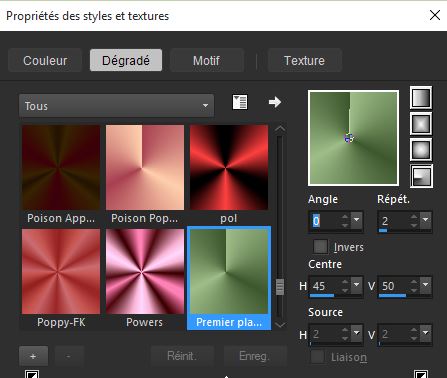Toggle the Liaison checkbox

click(x=317, y=357)
